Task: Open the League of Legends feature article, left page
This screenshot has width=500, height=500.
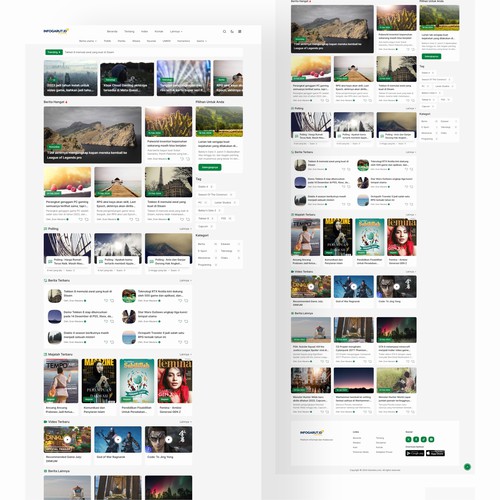Action: [x=92, y=135]
